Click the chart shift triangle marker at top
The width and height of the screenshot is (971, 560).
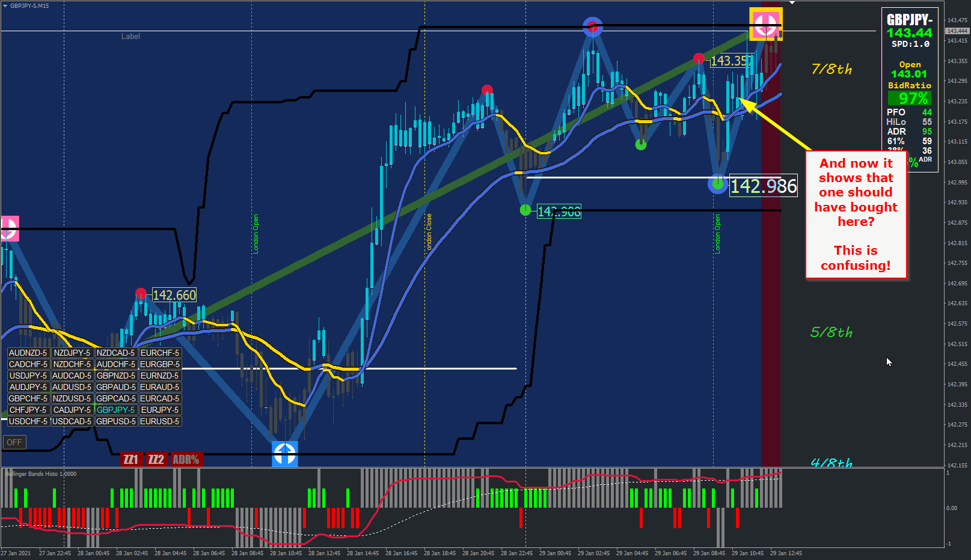point(792,3)
